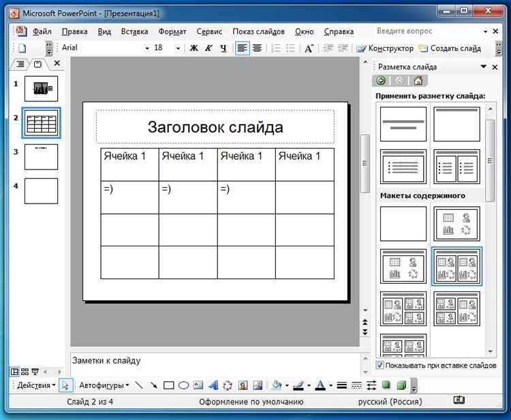Open the Разметка слайда task pane dropdown
The image size is (511, 420).
pos(484,67)
